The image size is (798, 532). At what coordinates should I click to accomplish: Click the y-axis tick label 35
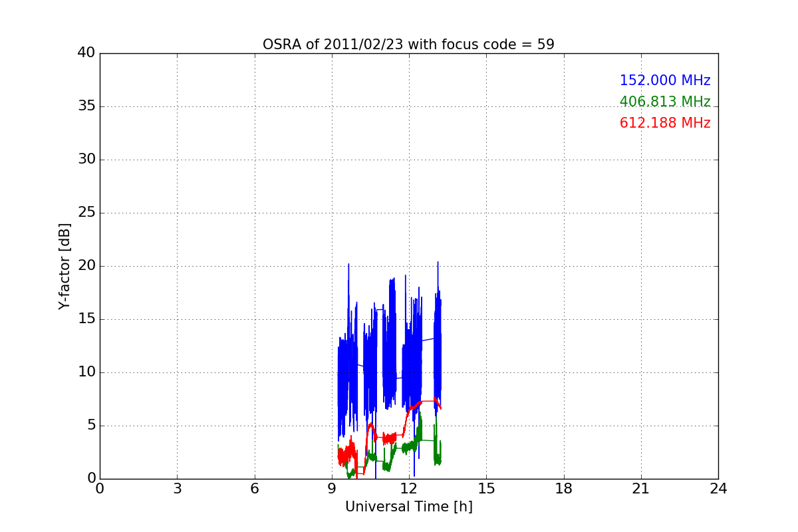point(86,106)
